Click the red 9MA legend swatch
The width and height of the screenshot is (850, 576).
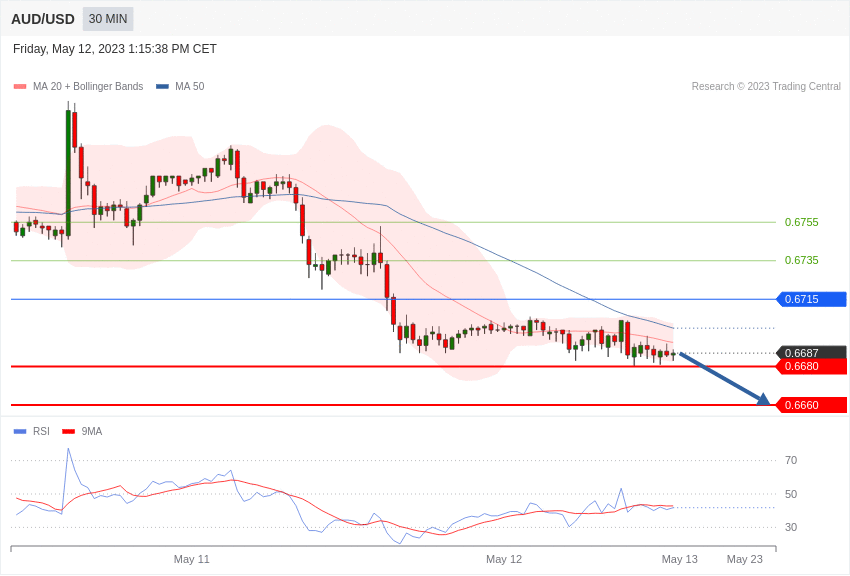click(68, 431)
